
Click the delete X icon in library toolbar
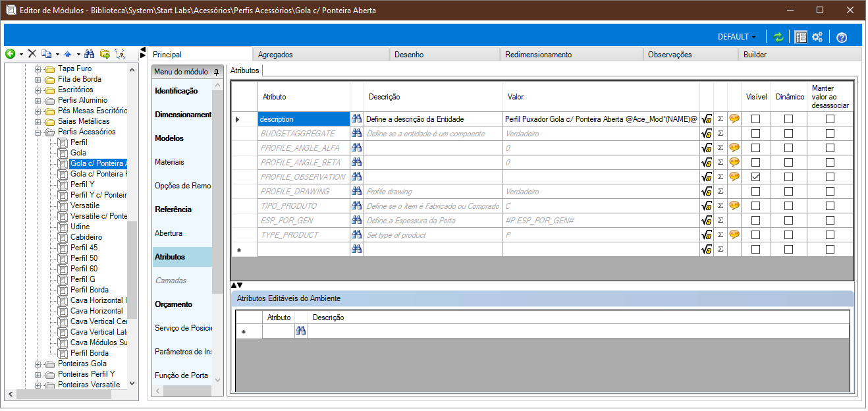tap(32, 54)
